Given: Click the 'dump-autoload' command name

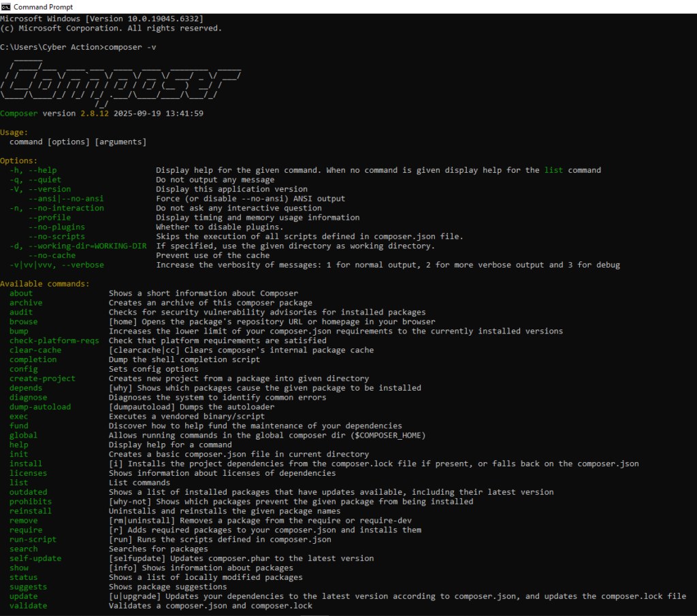Looking at the screenshot, I should pos(40,407).
